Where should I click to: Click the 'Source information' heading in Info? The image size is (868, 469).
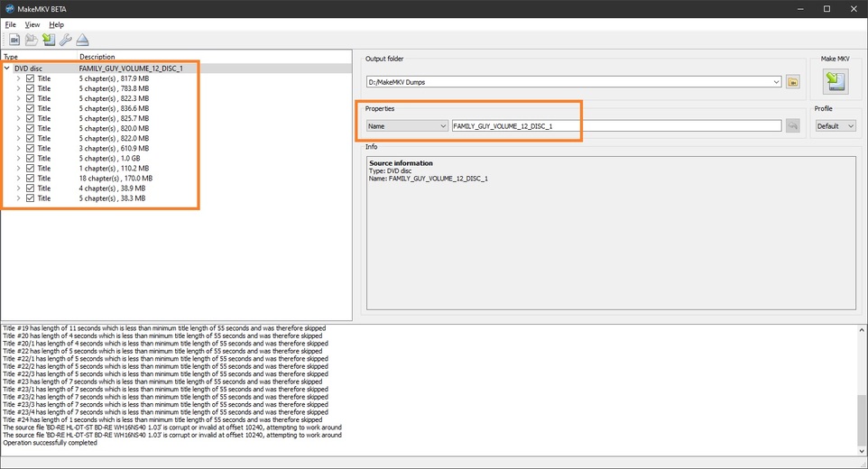[401, 163]
